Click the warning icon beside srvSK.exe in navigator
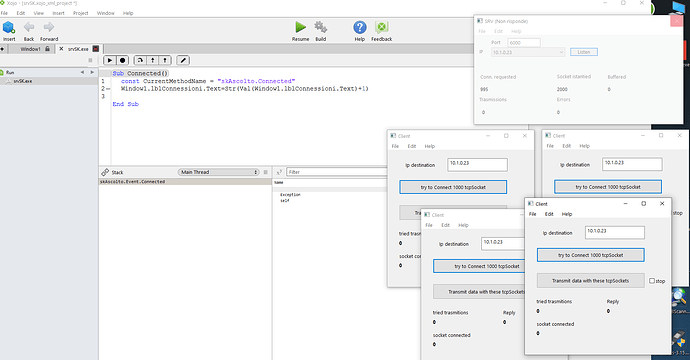Screen dimensions: 690x360 [x=8, y=81]
